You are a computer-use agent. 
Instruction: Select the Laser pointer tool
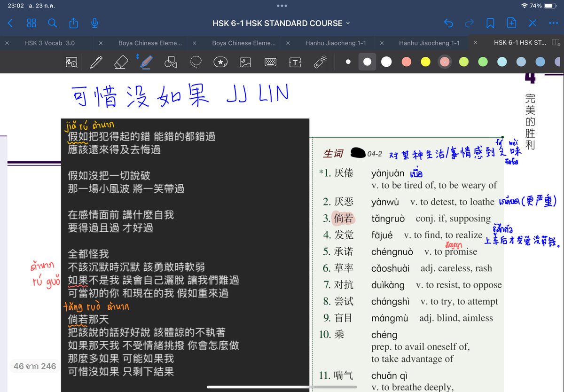click(320, 62)
